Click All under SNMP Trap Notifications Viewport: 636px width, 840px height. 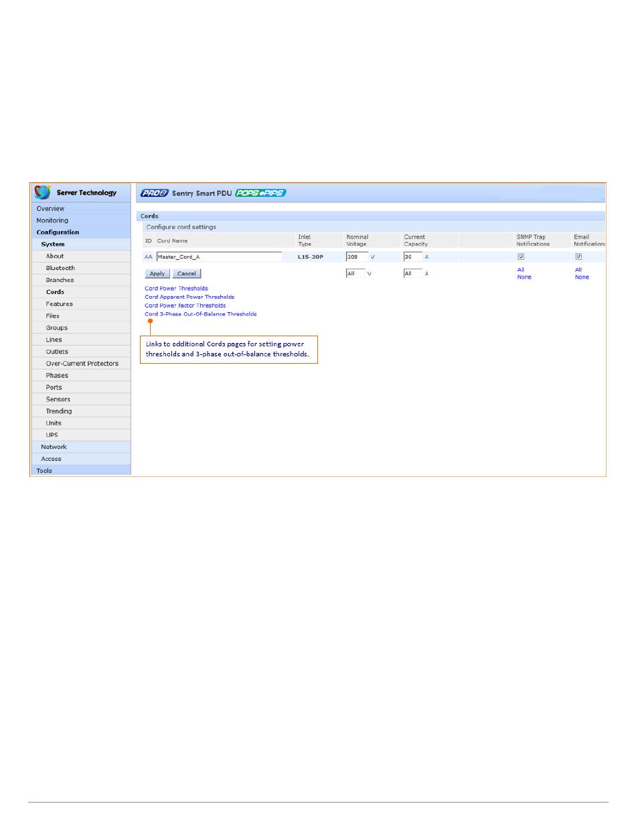(x=521, y=270)
